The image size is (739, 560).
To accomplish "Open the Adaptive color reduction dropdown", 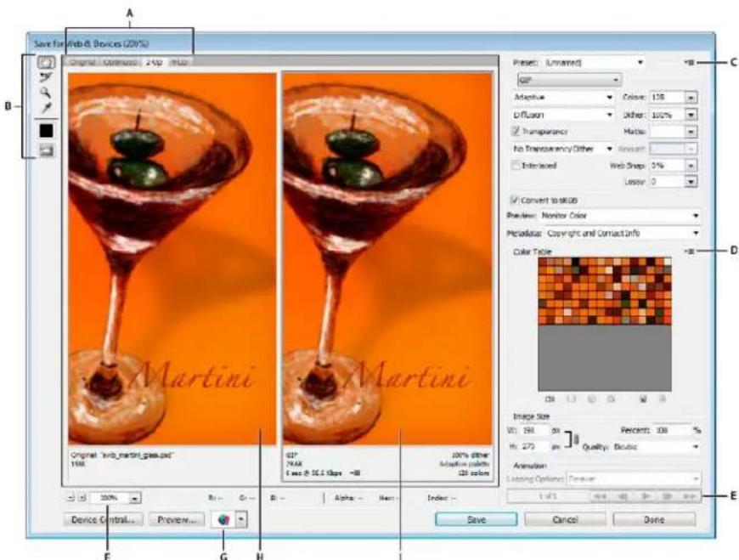I will point(563,97).
